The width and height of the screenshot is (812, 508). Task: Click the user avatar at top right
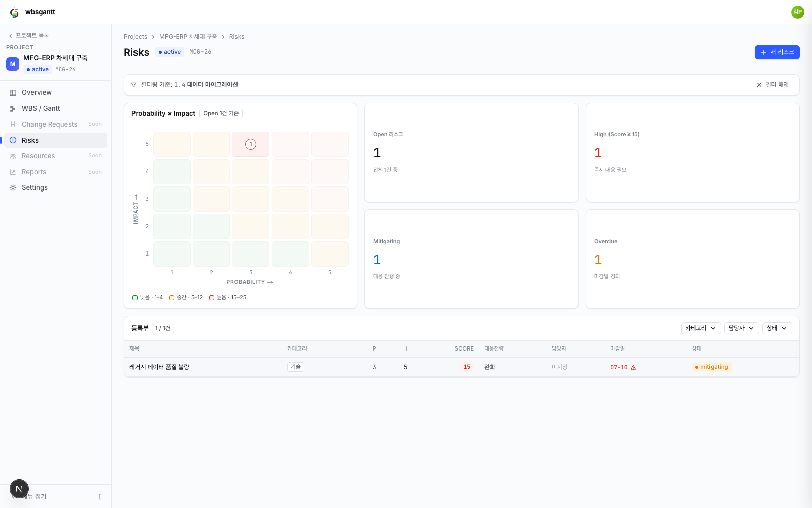coord(797,12)
